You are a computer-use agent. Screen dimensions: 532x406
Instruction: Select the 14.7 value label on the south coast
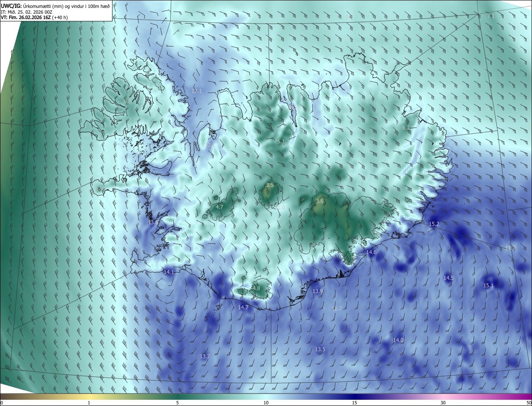(x=243, y=307)
